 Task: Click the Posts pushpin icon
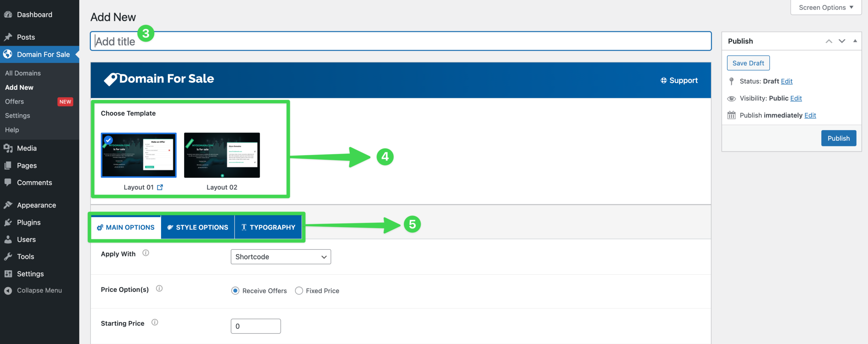pyautogui.click(x=8, y=37)
